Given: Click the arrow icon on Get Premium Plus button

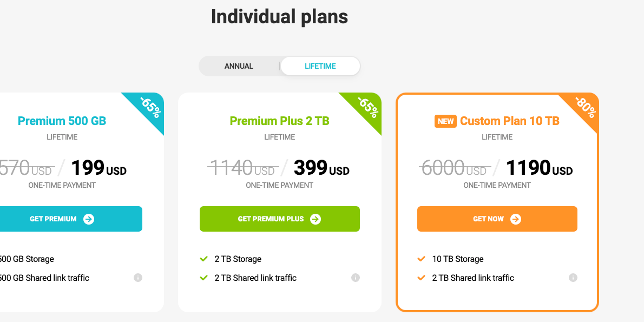Looking at the screenshot, I should tap(316, 219).
